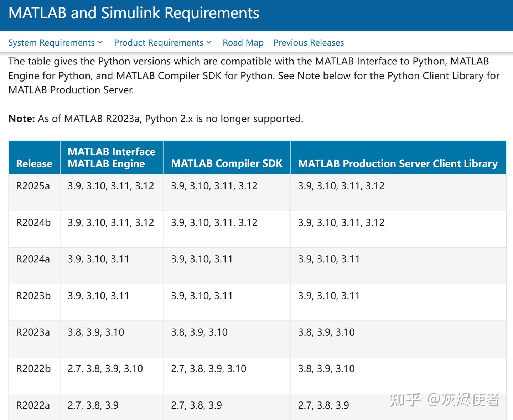
Task: Click the R2023a release cell
Action: pyautogui.click(x=33, y=332)
